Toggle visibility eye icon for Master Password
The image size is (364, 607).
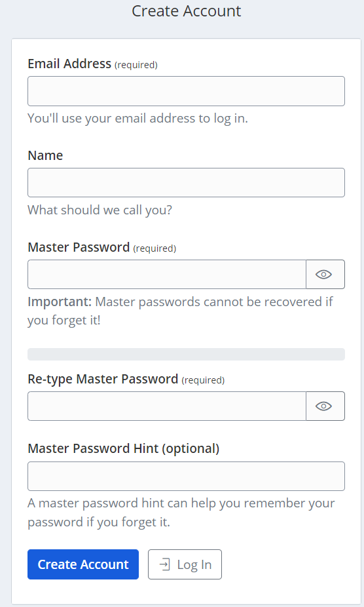click(x=325, y=274)
